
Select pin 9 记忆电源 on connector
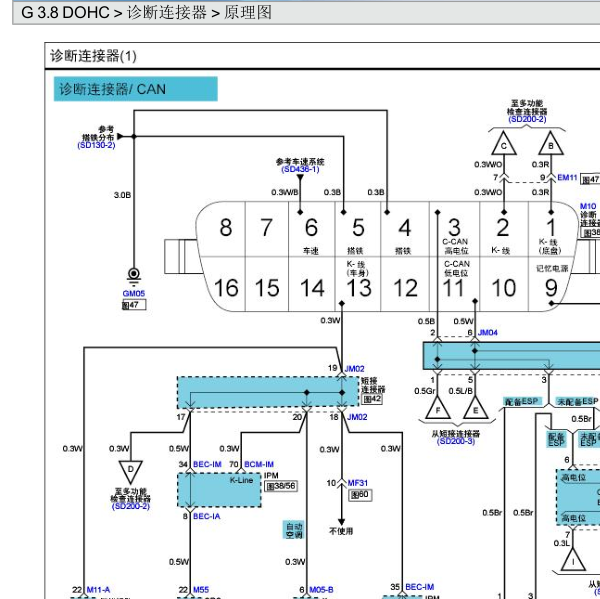pos(550,283)
